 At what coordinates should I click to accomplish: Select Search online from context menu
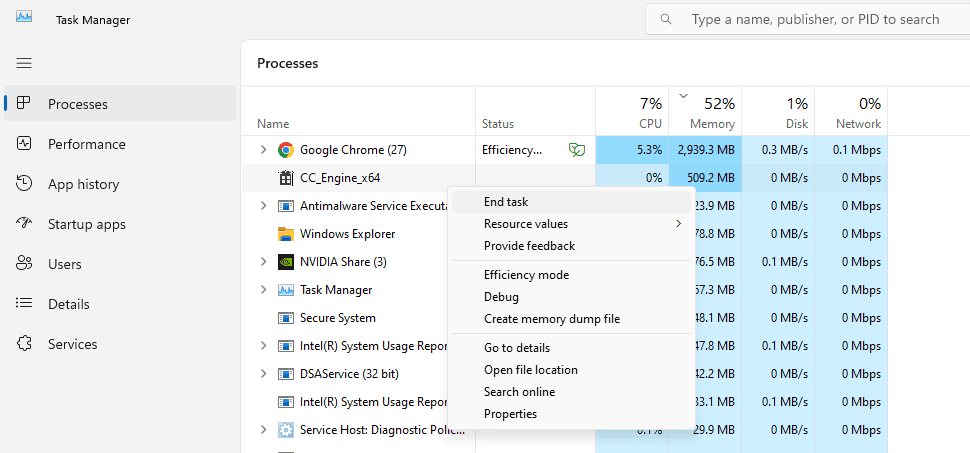(x=571, y=392)
